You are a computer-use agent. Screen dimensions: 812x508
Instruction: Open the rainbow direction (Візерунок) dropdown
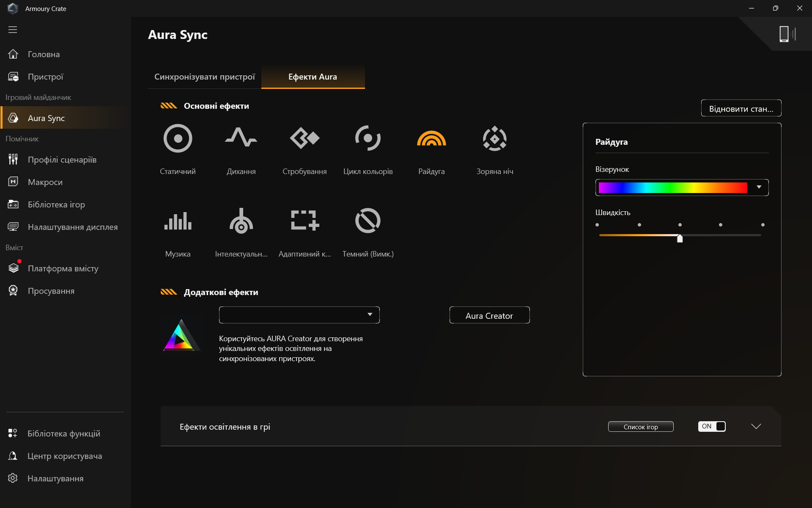[759, 188]
